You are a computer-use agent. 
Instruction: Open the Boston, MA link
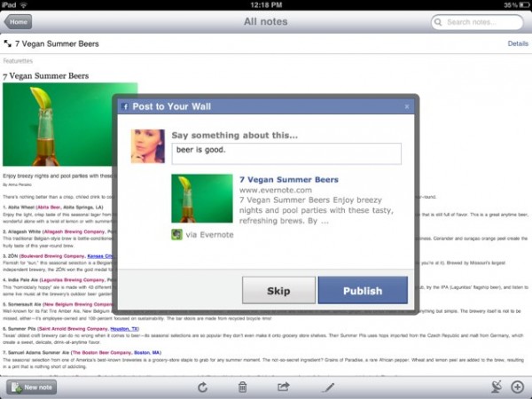(x=146, y=353)
